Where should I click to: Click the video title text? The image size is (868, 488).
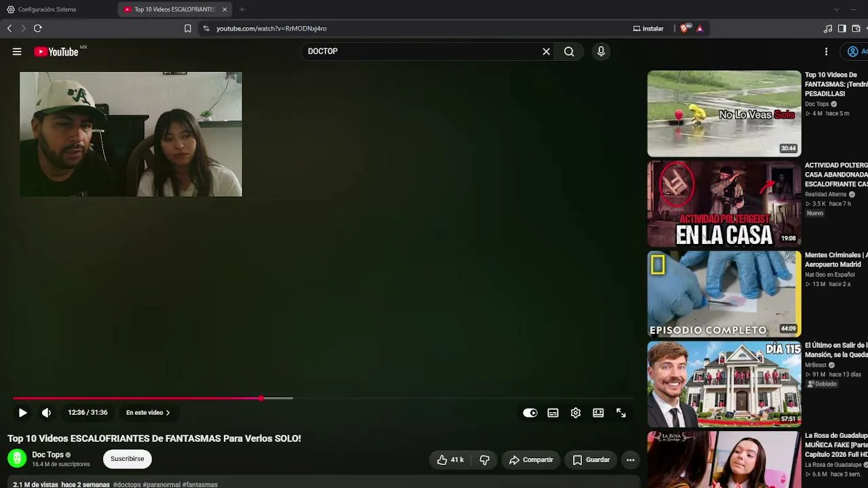click(154, 439)
